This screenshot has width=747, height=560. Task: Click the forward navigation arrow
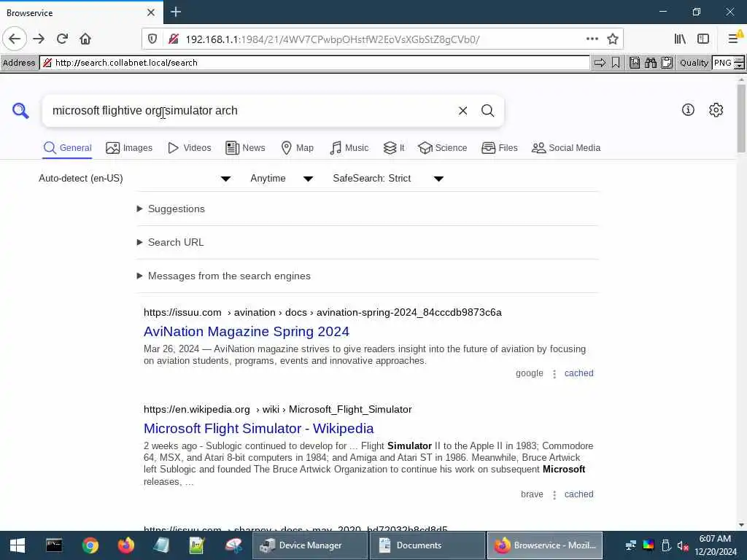(39, 39)
